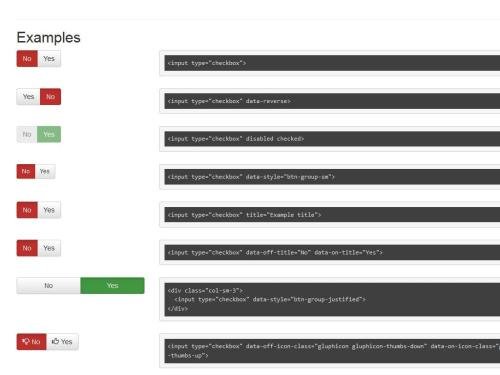Screen dimensions: 500x375
Task: Click the glyphicon-thumbs-down code snippet
Action: point(332,351)
